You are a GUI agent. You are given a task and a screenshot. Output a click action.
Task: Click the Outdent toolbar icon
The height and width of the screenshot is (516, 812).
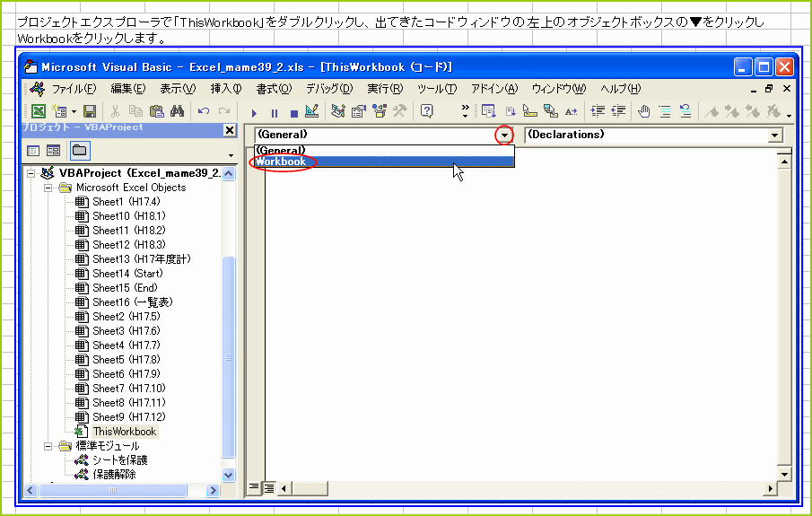(x=618, y=111)
